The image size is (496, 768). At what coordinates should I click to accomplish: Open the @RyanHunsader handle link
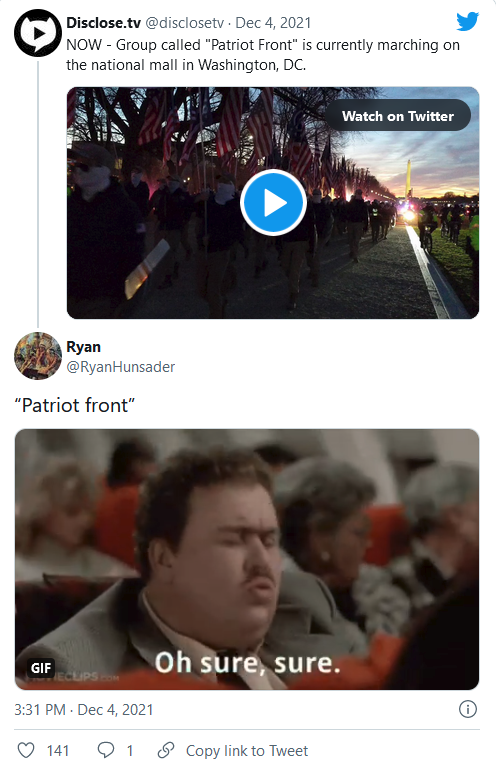click(120, 367)
